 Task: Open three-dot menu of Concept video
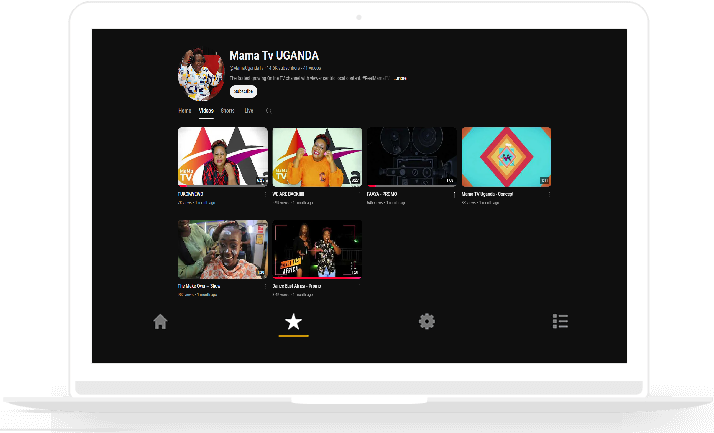[549, 195]
